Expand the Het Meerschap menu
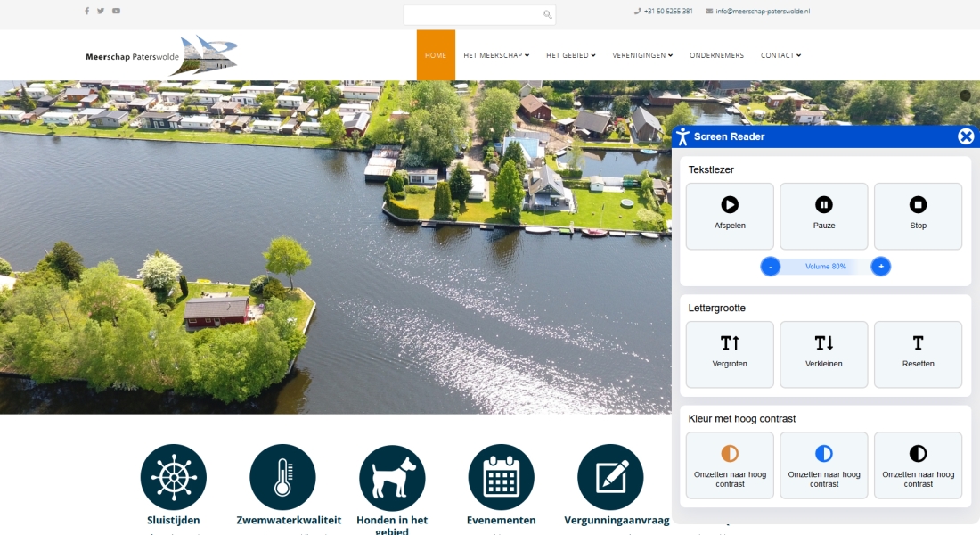Image resolution: width=980 pixels, height=535 pixels. [496, 55]
